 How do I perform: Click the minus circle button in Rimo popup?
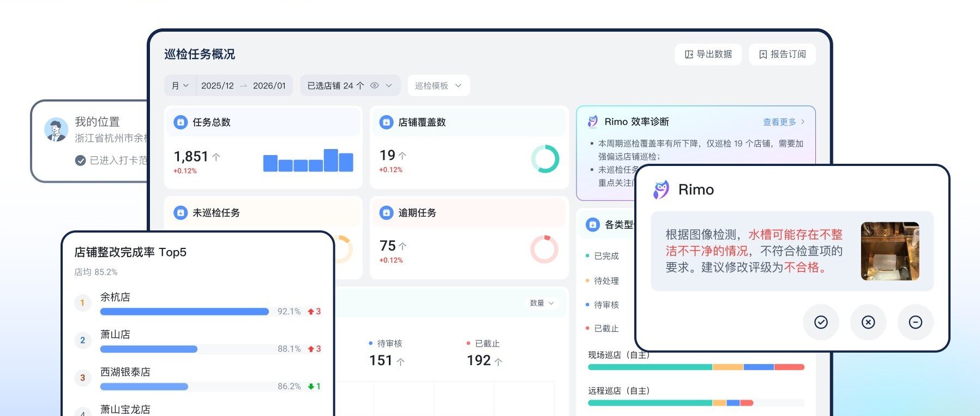(x=916, y=322)
